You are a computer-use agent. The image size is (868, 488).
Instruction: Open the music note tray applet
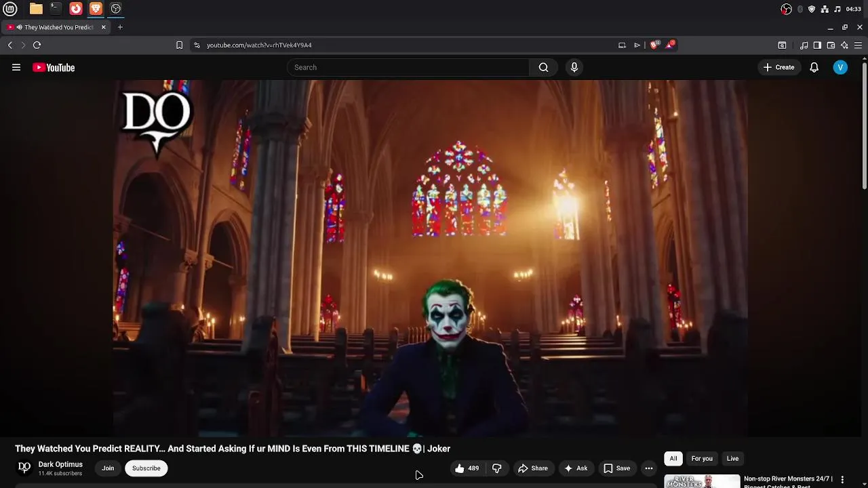pyautogui.click(x=837, y=9)
